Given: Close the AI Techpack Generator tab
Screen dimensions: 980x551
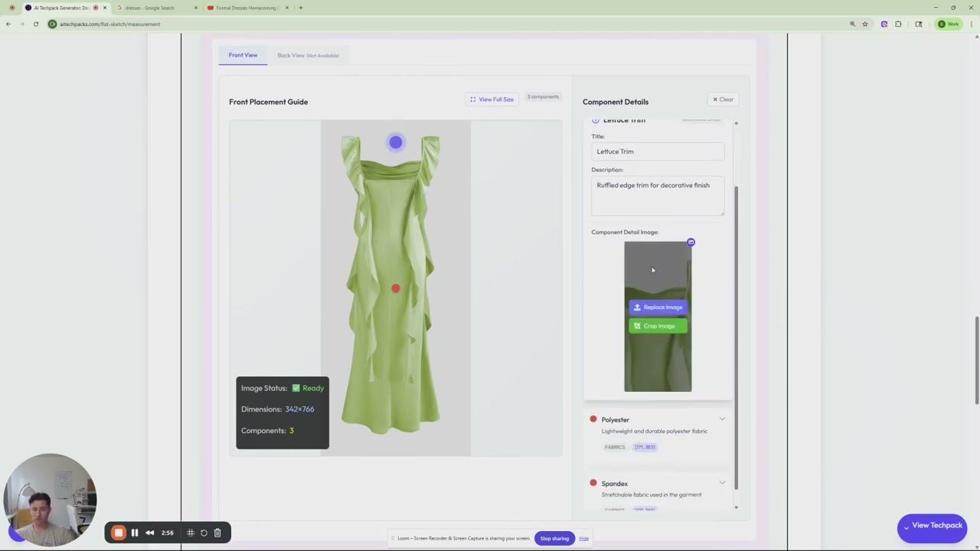Looking at the screenshot, I should tap(105, 8).
